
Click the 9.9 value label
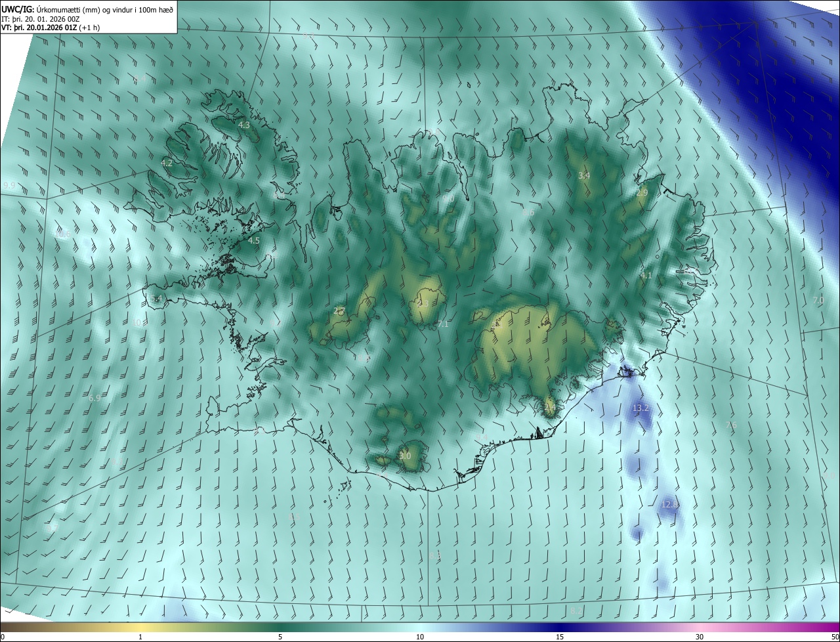click(x=9, y=186)
